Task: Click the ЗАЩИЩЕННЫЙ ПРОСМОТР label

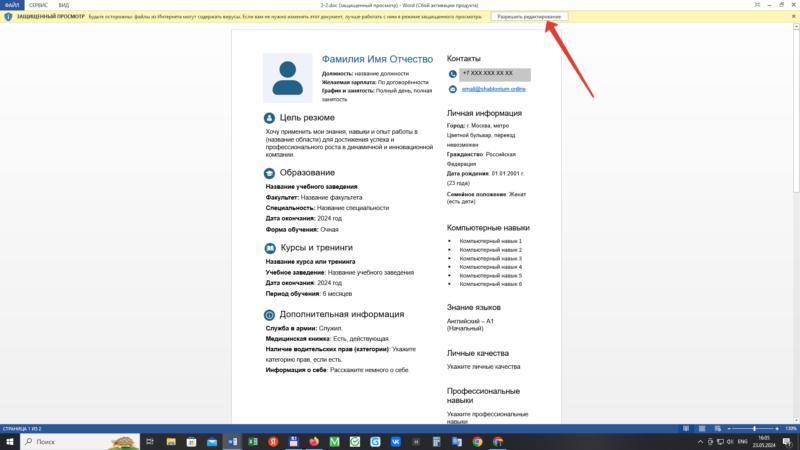Action: click(51, 17)
